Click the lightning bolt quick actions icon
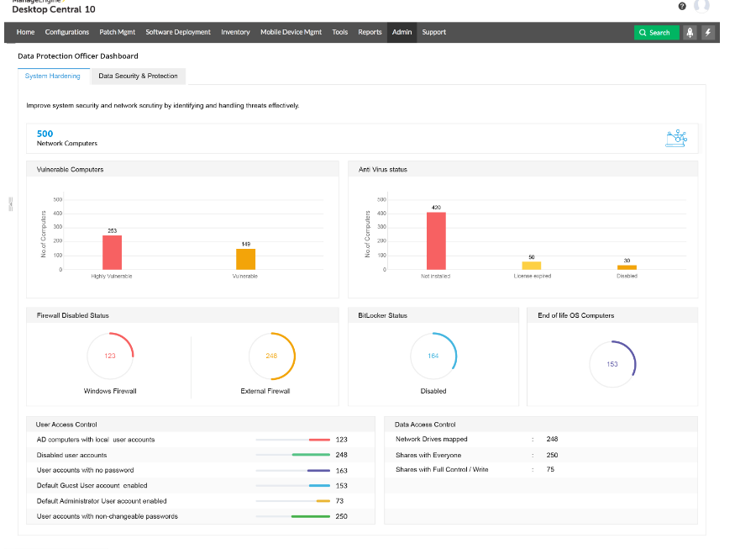The width and height of the screenshot is (756, 549). [708, 32]
